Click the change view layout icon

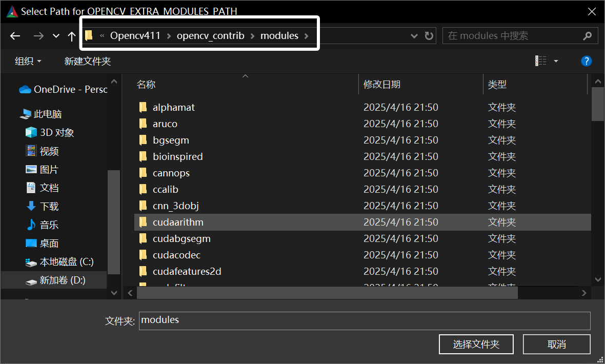click(x=540, y=60)
